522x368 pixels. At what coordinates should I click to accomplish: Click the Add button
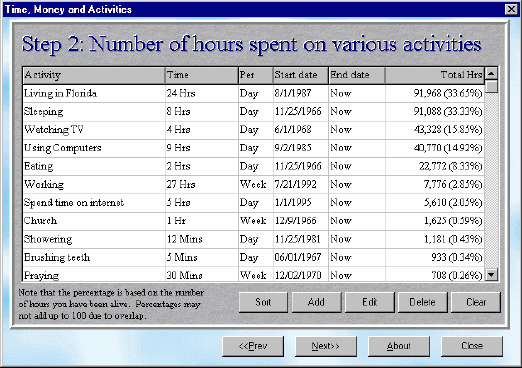coord(316,302)
